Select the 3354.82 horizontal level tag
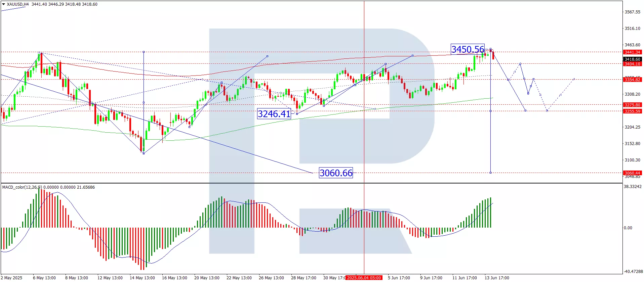 632,80
